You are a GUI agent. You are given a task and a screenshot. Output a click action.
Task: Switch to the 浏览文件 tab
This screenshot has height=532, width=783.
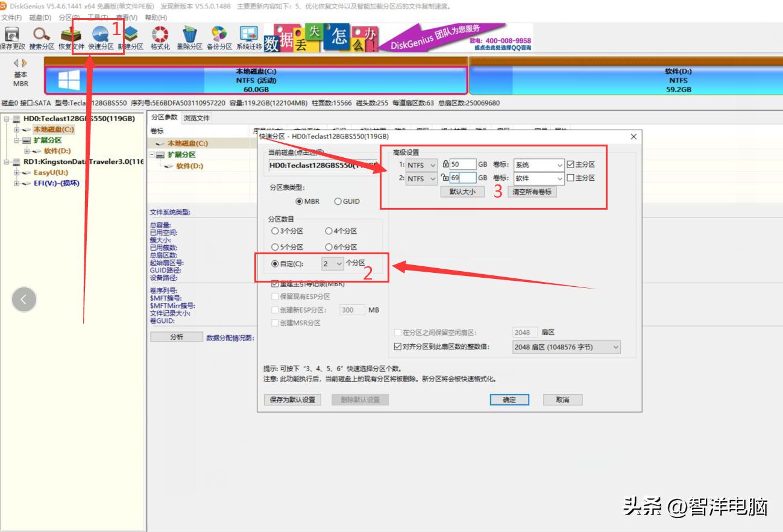197,117
